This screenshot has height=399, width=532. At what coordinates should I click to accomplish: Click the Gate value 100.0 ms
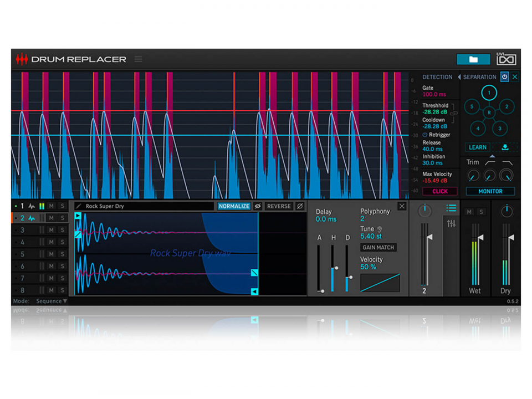(434, 95)
